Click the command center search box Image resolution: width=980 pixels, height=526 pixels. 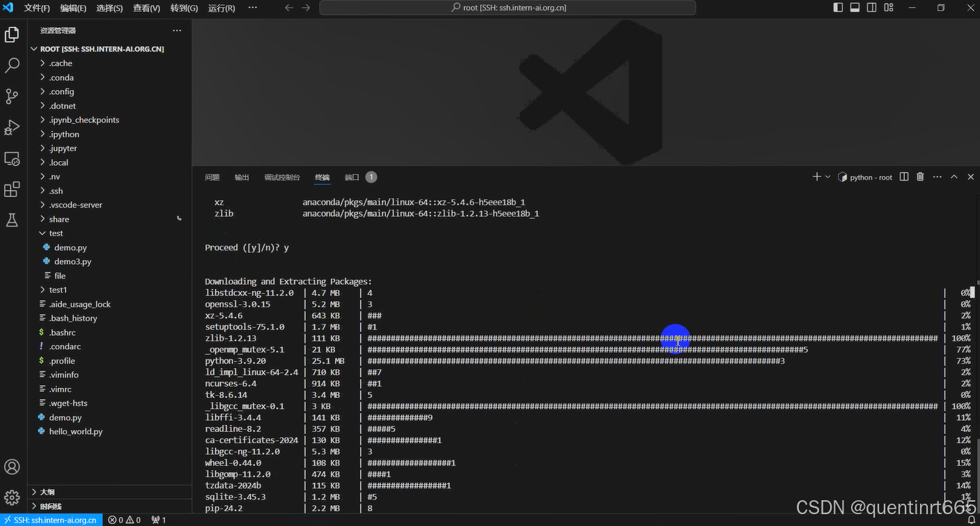pyautogui.click(x=508, y=8)
